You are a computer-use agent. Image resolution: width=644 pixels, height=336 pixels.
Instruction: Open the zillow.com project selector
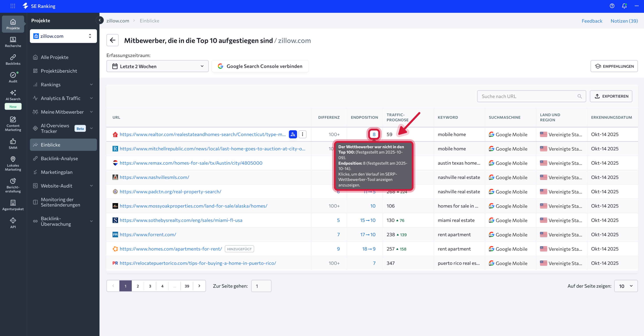click(x=63, y=36)
